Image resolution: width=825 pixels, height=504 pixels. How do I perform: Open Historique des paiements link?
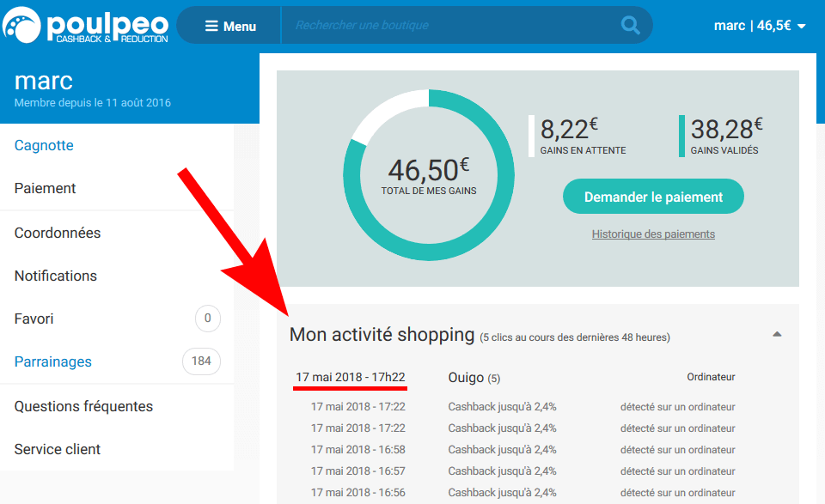(x=653, y=234)
